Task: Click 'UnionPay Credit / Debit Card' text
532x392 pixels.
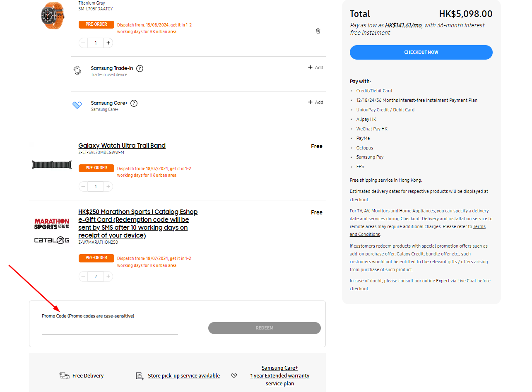Action: [385, 110]
